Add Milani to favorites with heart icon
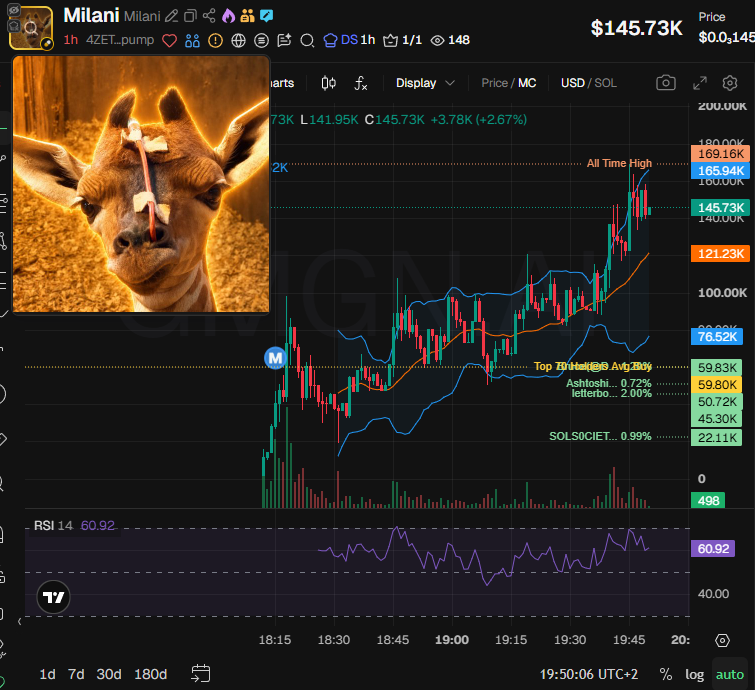This screenshot has width=755, height=690. (169, 40)
